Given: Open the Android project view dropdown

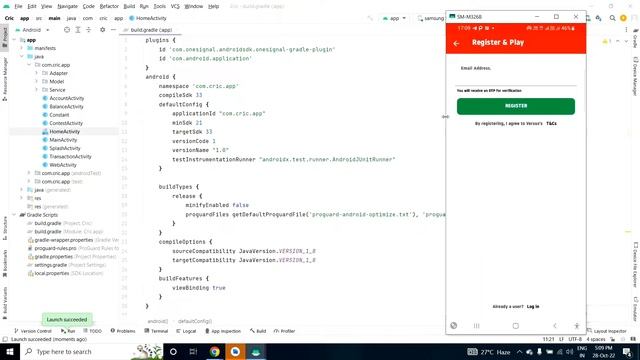Looking at the screenshot, I should coord(33,30).
